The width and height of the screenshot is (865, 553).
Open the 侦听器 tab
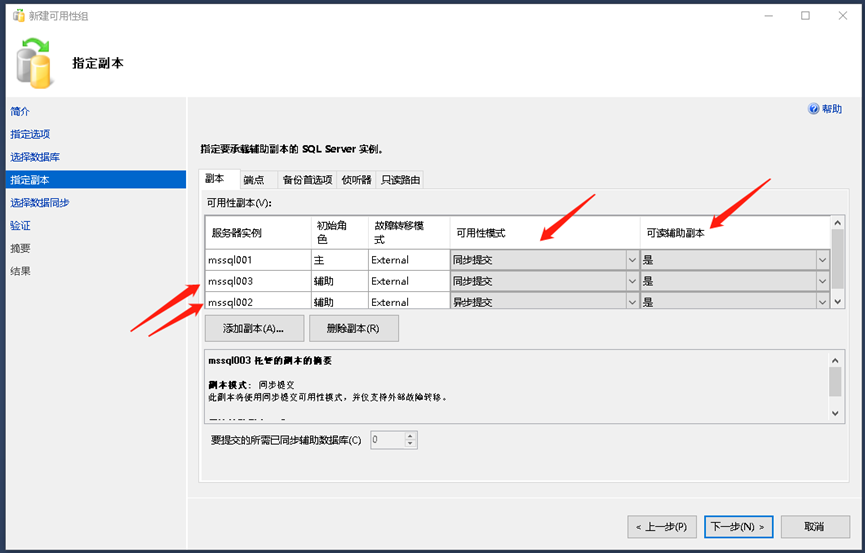356,180
